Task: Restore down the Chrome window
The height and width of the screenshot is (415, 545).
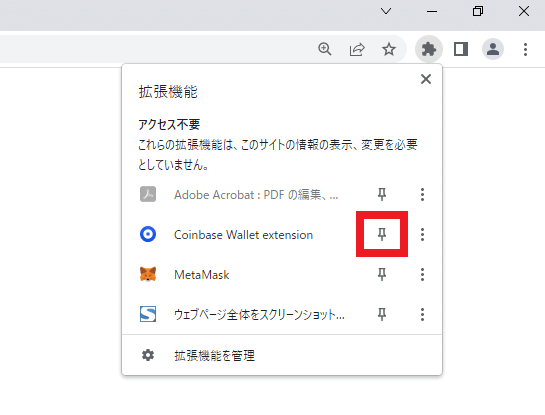Action: (478, 11)
